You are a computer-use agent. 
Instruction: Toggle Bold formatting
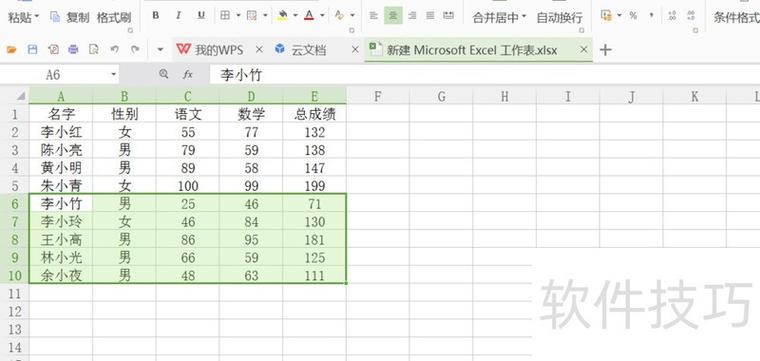[156, 16]
